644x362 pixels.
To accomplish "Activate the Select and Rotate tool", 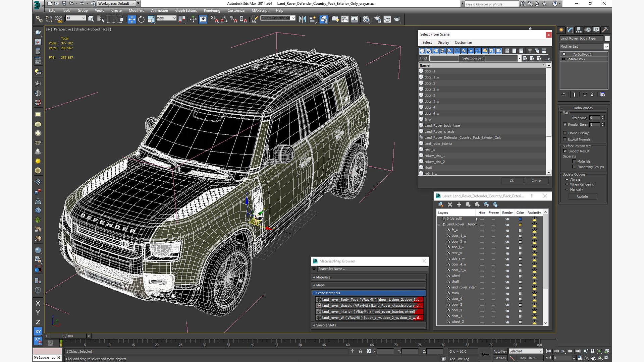I will pyautogui.click(x=141, y=19).
